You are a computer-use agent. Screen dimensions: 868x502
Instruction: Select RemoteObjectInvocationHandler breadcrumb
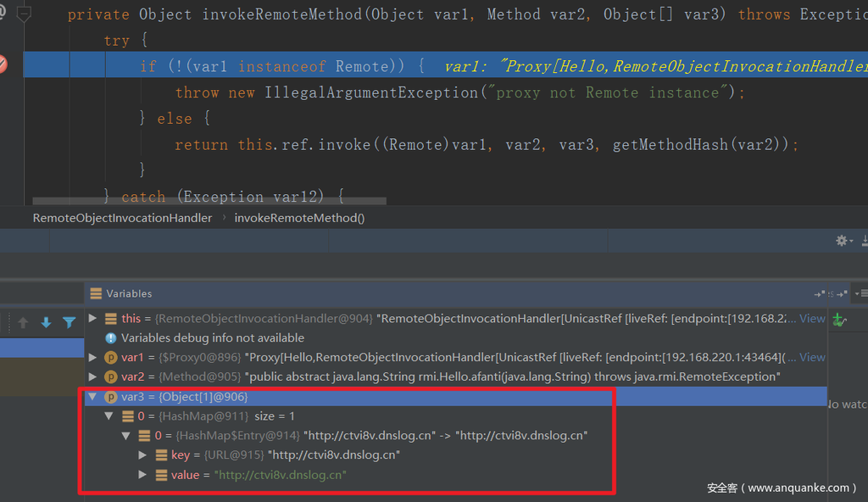122,218
